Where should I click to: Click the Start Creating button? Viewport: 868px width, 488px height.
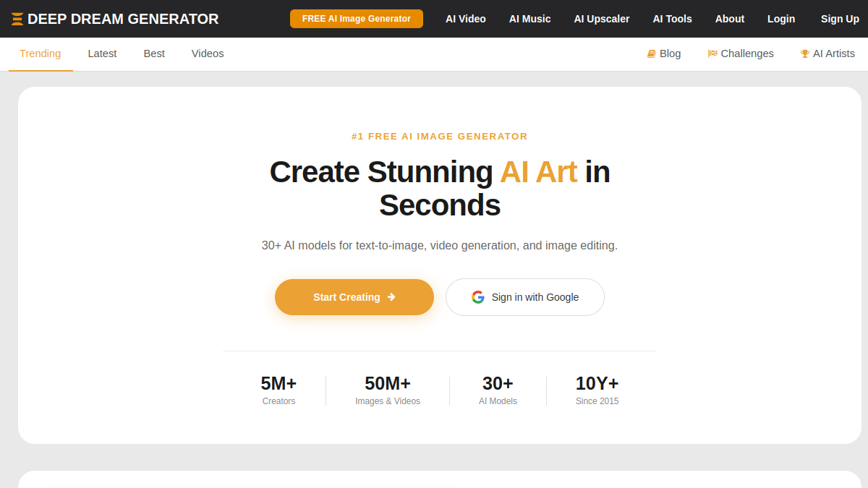(x=354, y=297)
